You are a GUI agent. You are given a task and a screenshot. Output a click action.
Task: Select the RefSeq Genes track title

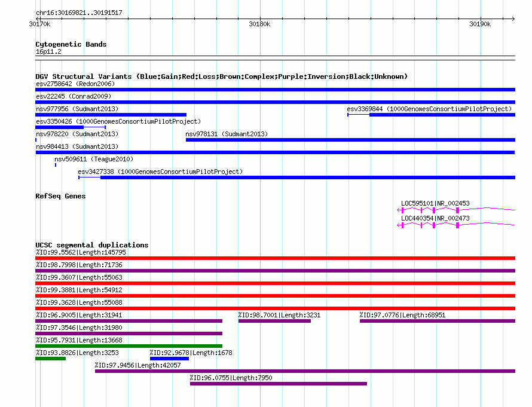(x=60, y=196)
